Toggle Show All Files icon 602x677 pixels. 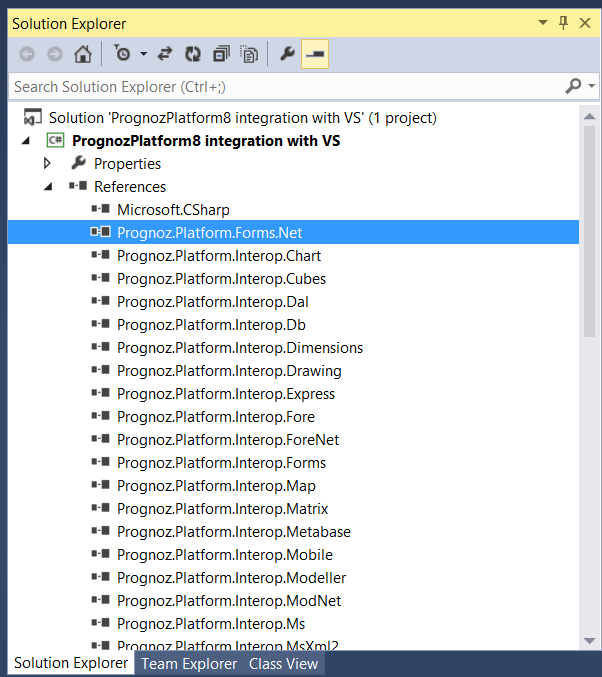(x=249, y=54)
